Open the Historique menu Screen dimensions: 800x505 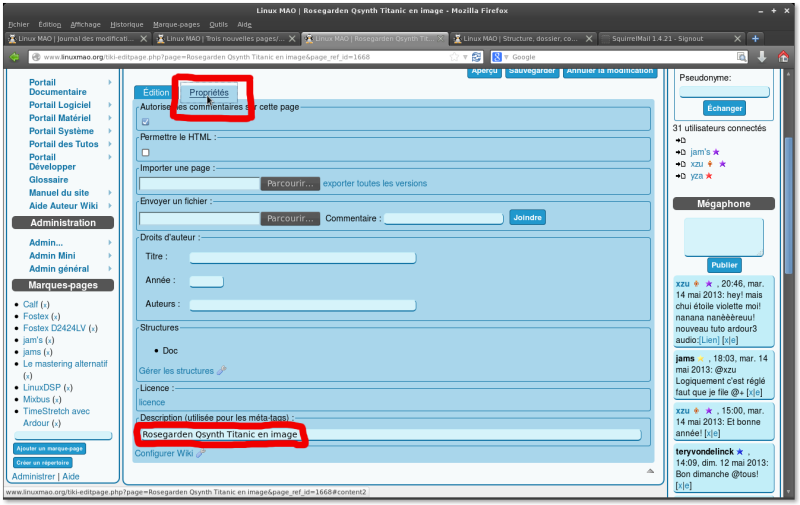coord(127,24)
